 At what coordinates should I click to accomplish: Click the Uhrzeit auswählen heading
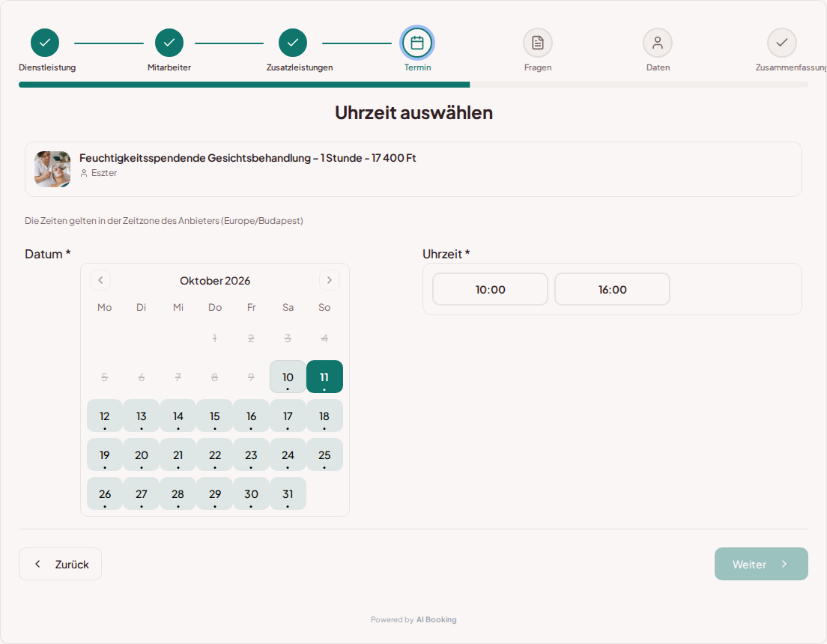413,113
